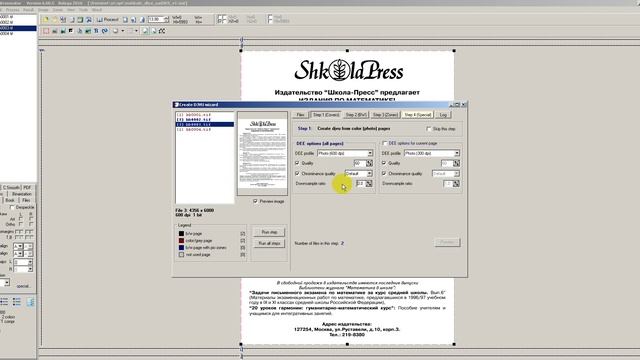Screen dimensions: 640x360
Task: Select the Step 1 tab in the wizard
Action: pyautogui.click(x=326, y=115)
